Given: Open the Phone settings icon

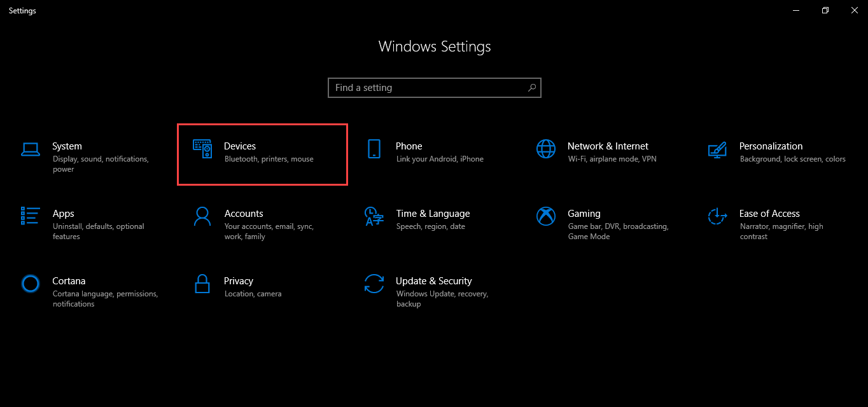Looking at the screenshot, I should click(x=374, y=149).
